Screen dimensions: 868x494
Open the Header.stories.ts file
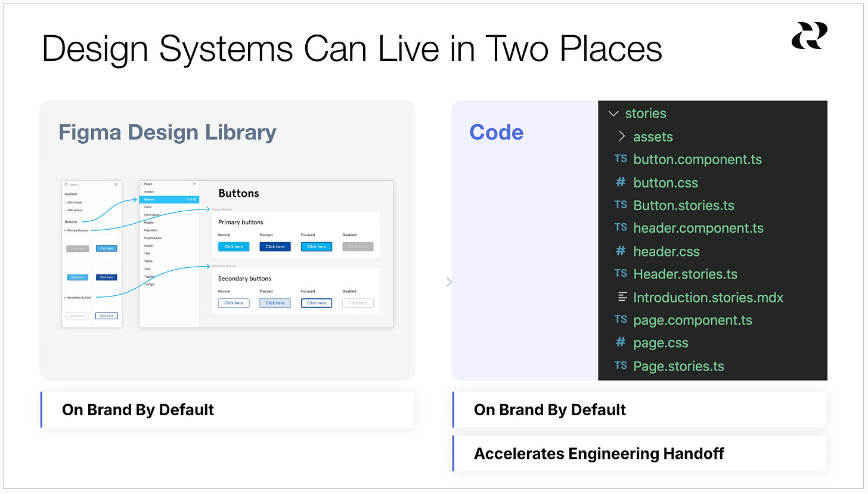pyautogui.click(x=685, y=274)
